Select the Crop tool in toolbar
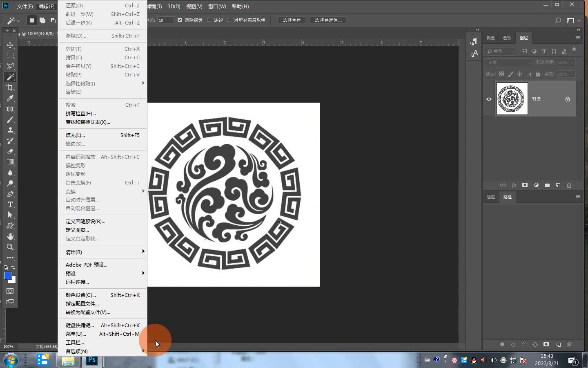This screenshot has height=368, width=588. click(x=10, y=88)
